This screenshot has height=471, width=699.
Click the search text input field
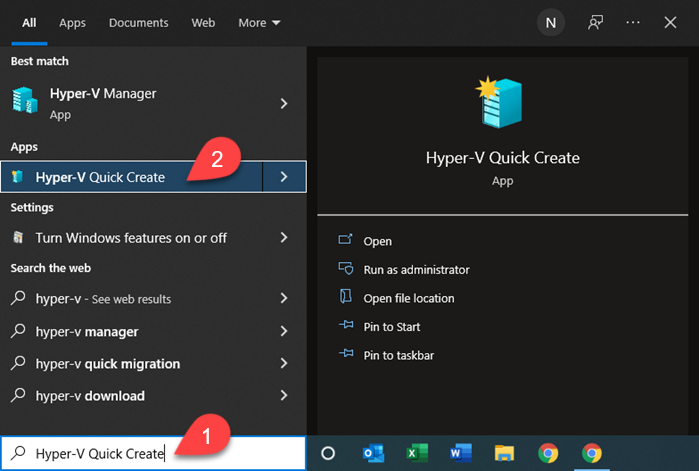click(x=153, y=453)
